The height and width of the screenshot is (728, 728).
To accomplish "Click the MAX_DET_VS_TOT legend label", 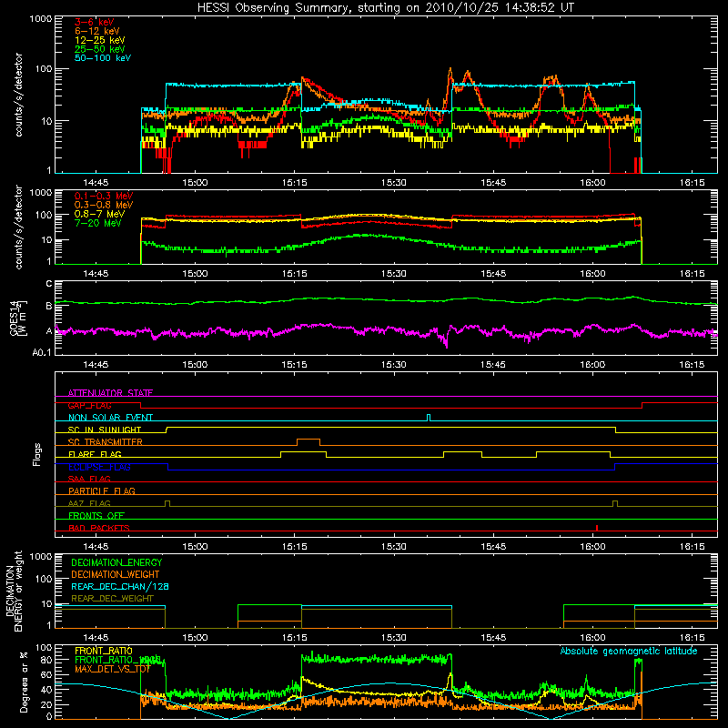I will pyautogui.click(x=113, y=669).
